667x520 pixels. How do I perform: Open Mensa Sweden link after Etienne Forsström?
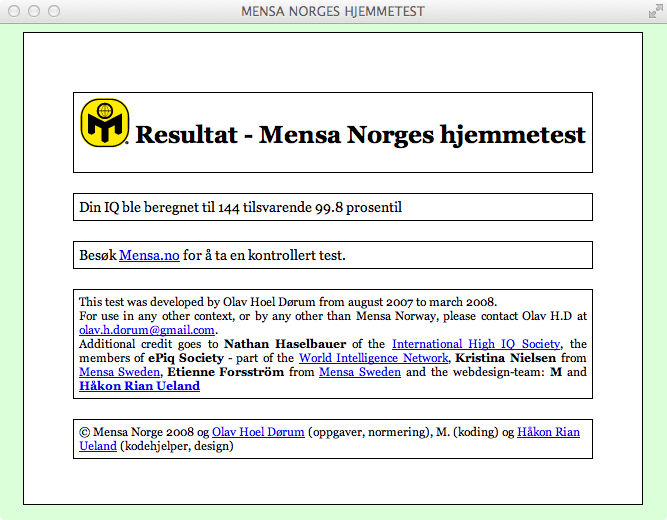pos(360,372)
